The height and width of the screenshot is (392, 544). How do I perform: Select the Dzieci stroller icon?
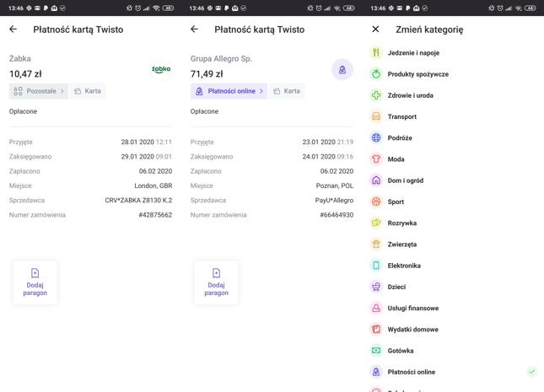[376, 287]
